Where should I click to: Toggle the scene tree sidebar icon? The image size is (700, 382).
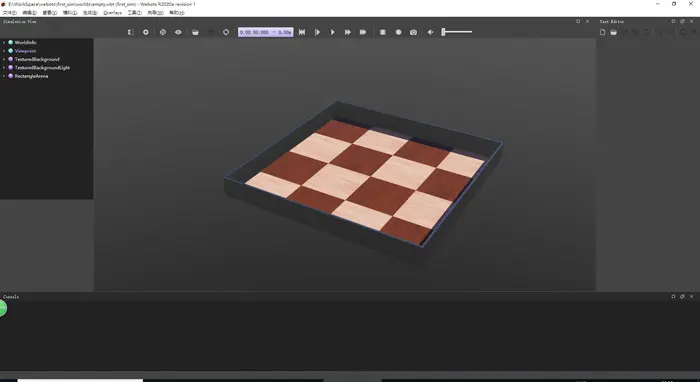click(x=130, y=32)
